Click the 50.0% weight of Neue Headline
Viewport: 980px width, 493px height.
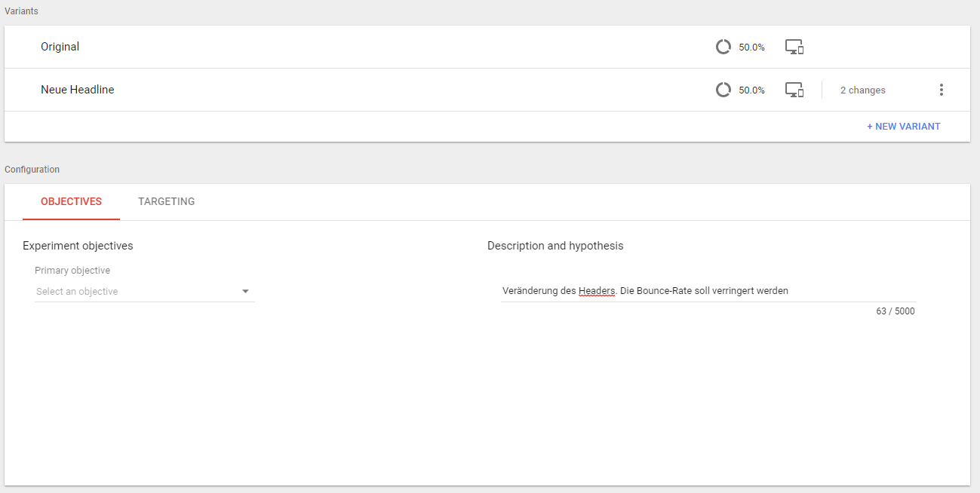751,90
